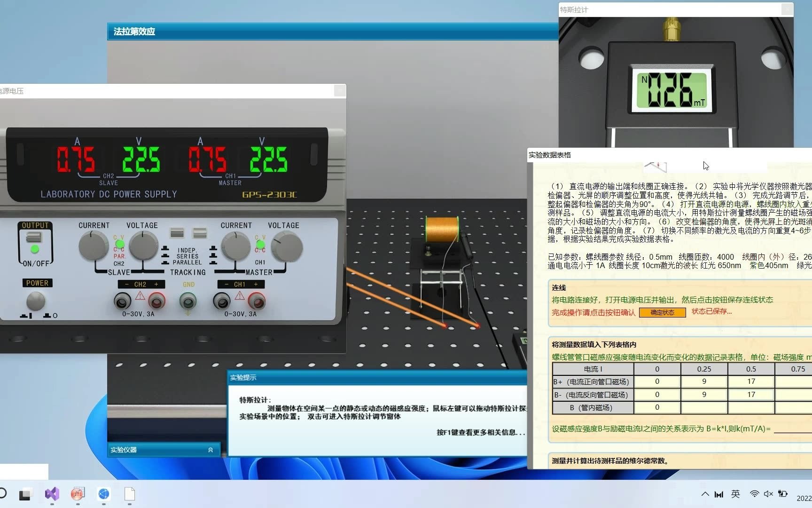Click the 英 input method indicator
Viewport: 812px width, 508px height.
pyautogui.click(x=735, y=494)
